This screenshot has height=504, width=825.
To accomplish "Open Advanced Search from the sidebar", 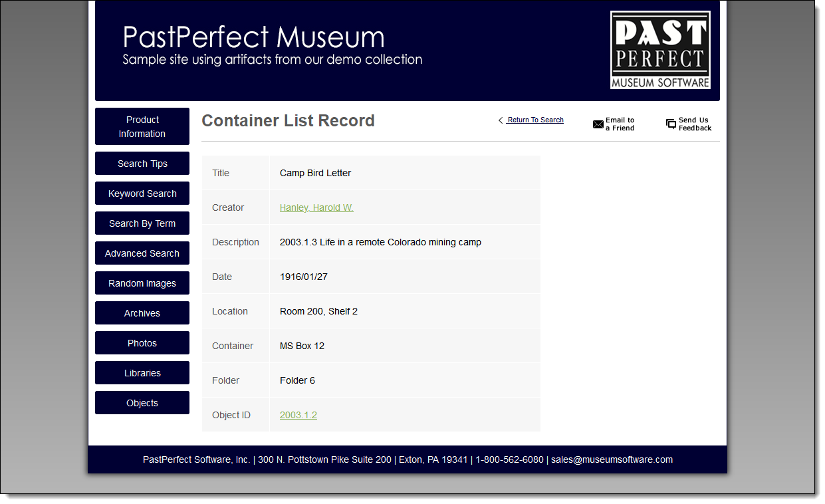I will [142, 253].
